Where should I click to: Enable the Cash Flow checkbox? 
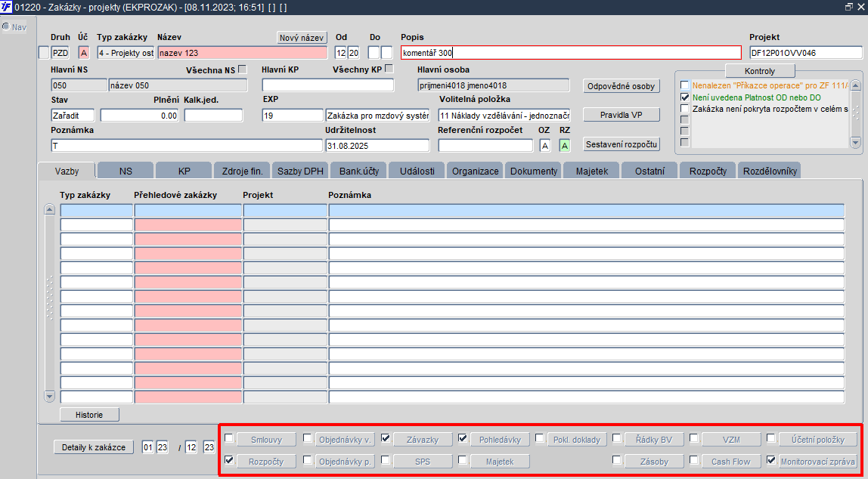coord(694,460)
